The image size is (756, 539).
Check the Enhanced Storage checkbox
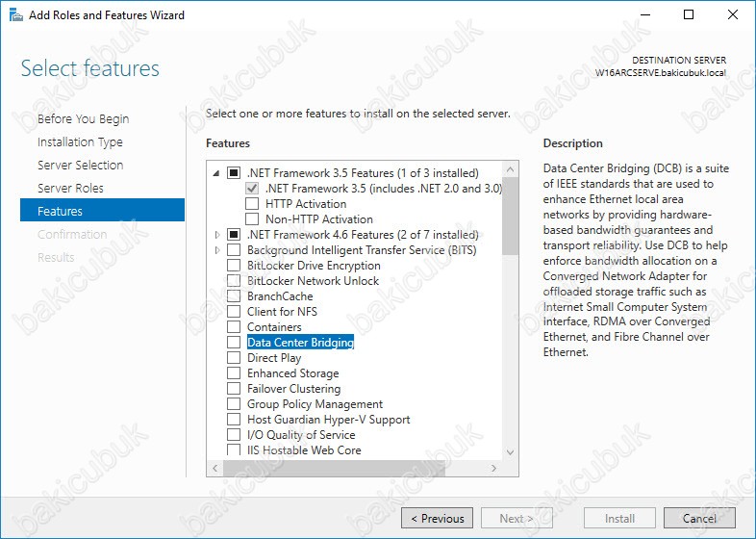pos(234,373)
